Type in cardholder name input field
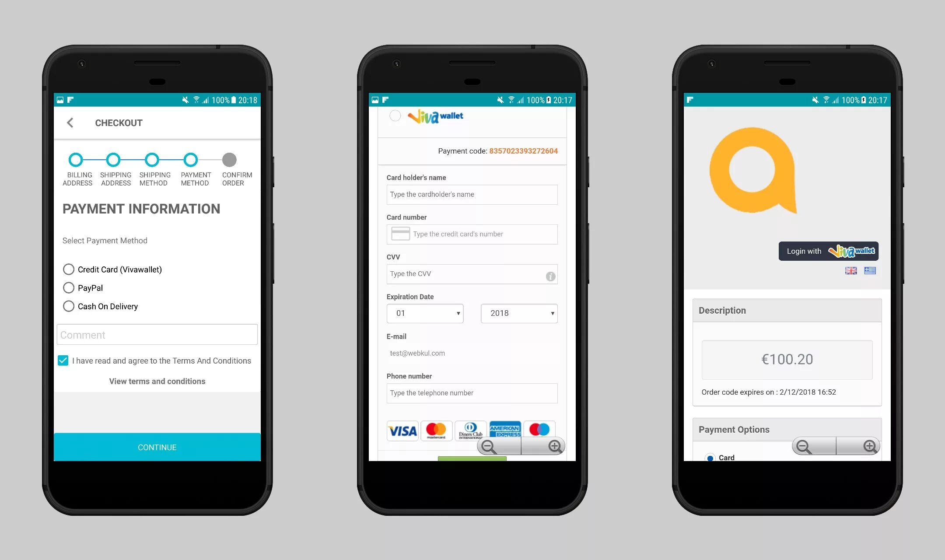945x560 pixels. pos(471,194)
